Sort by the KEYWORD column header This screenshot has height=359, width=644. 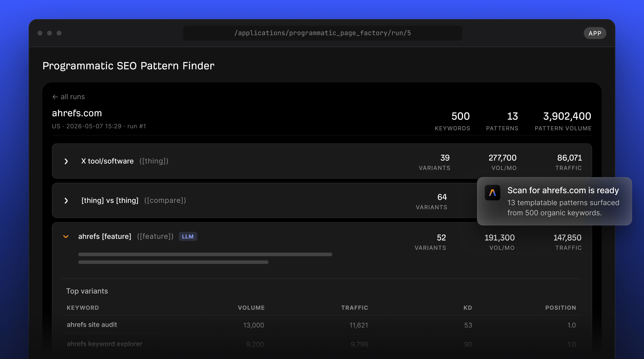83,308
